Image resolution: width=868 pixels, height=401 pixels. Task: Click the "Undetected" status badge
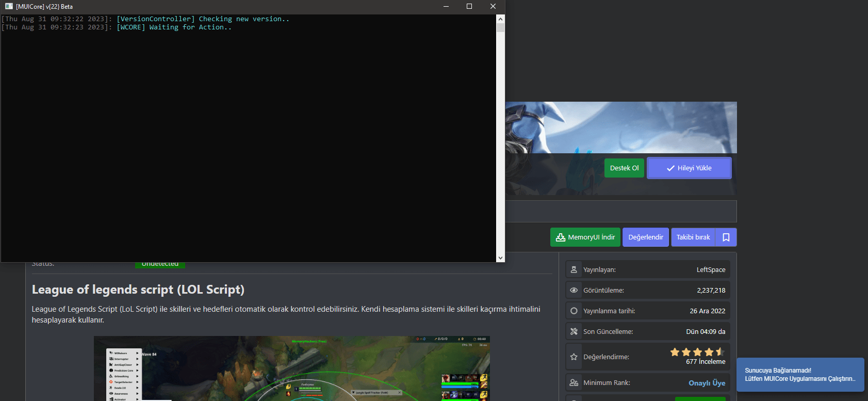point(160,264)
